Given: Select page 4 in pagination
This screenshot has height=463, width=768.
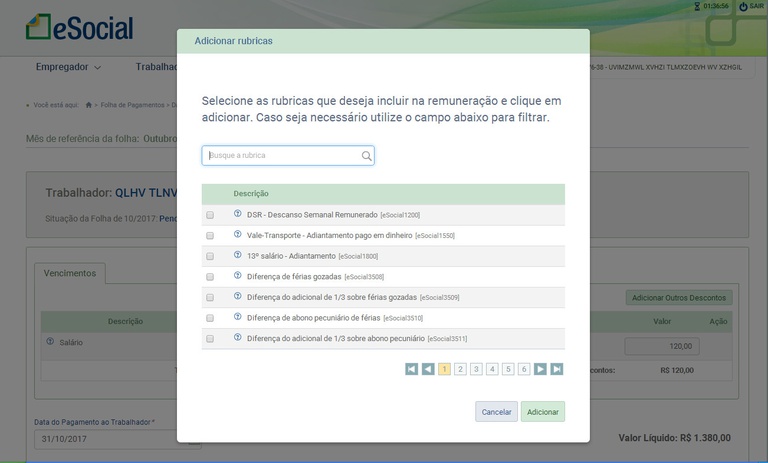Looking at the screenshot, I should (492, 369).
